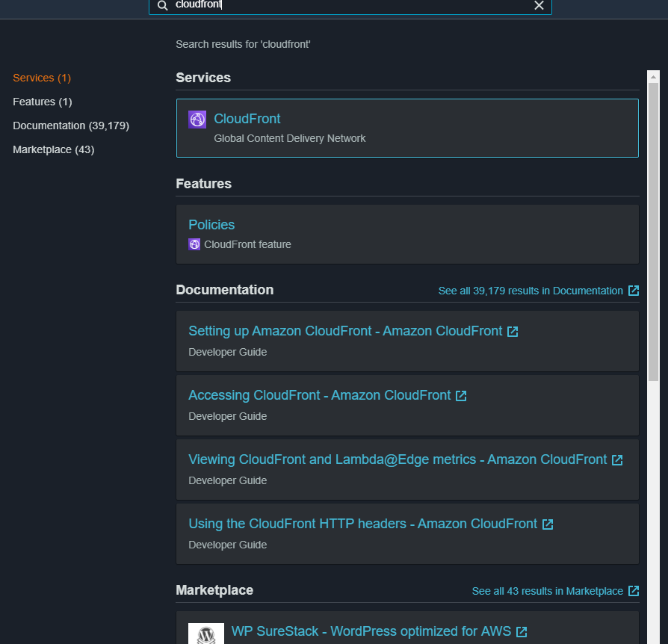This screenshot has width=668, height=644.
Task: Click external icon after WP SureStack title
Action: click(x=522, y=631)
